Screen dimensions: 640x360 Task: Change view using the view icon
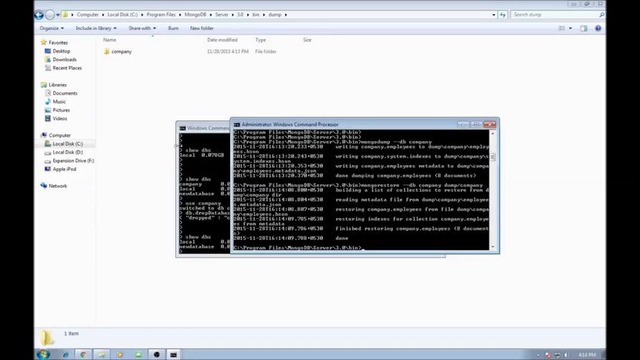(562, 28)
